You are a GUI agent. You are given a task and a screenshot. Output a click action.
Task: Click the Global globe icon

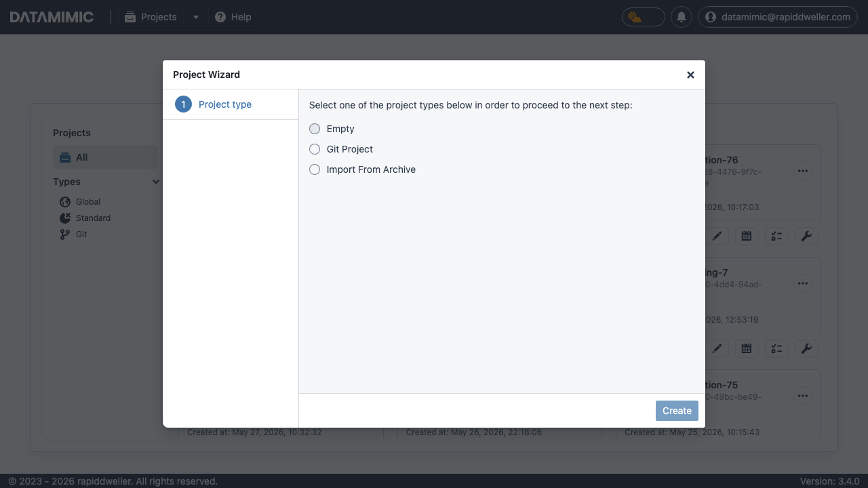coord(65,202)
